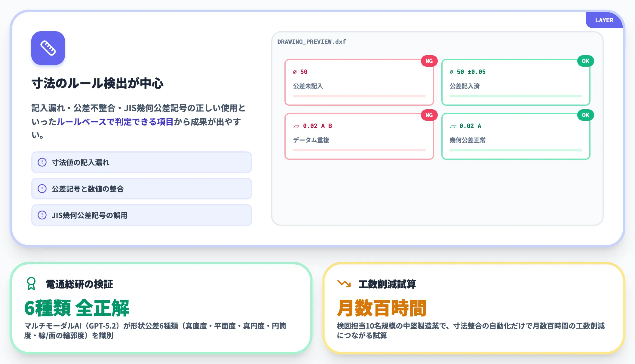Screen dimensions: 635x364
Task: Click the green value 0.02 A
Action: [x=470, y=126]
